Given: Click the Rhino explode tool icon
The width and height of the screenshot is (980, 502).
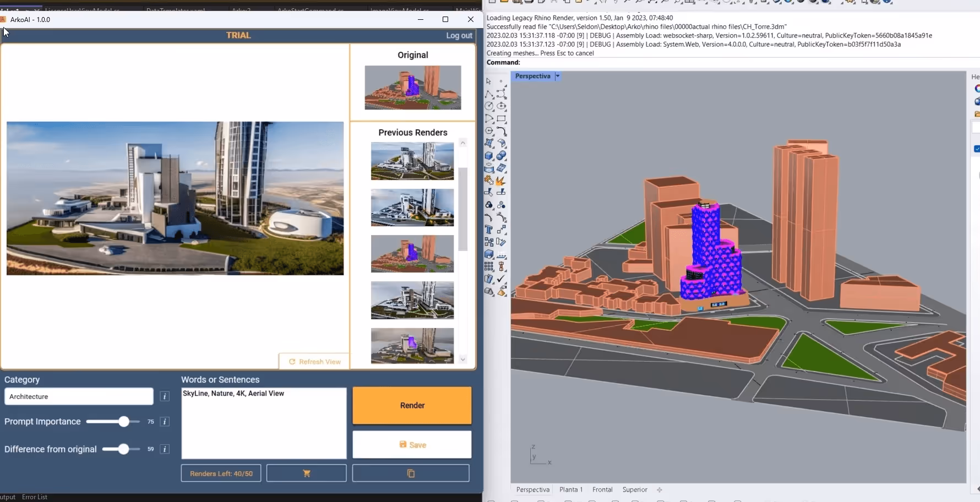Looking at the screenshot, I should tap(501, 181).
